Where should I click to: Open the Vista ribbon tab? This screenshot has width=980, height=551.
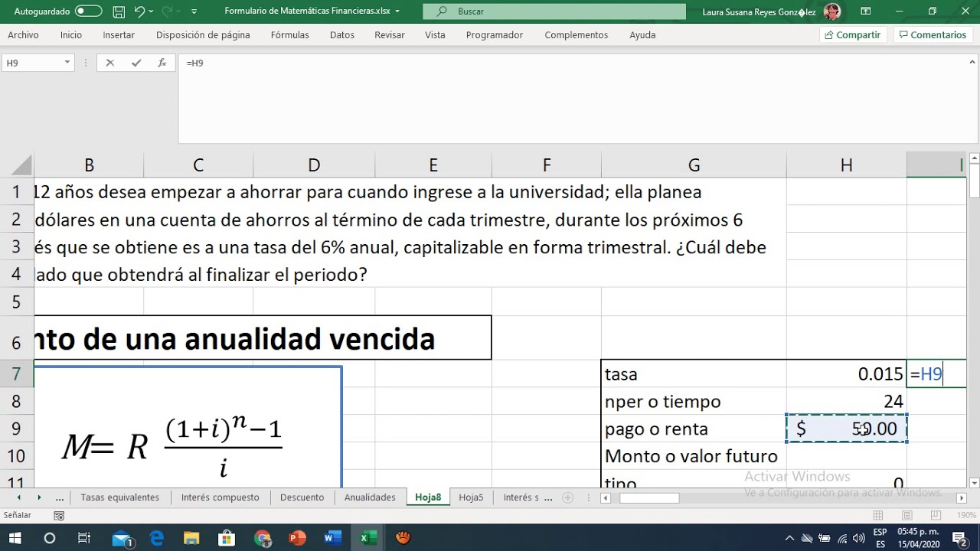click(435, 35)
